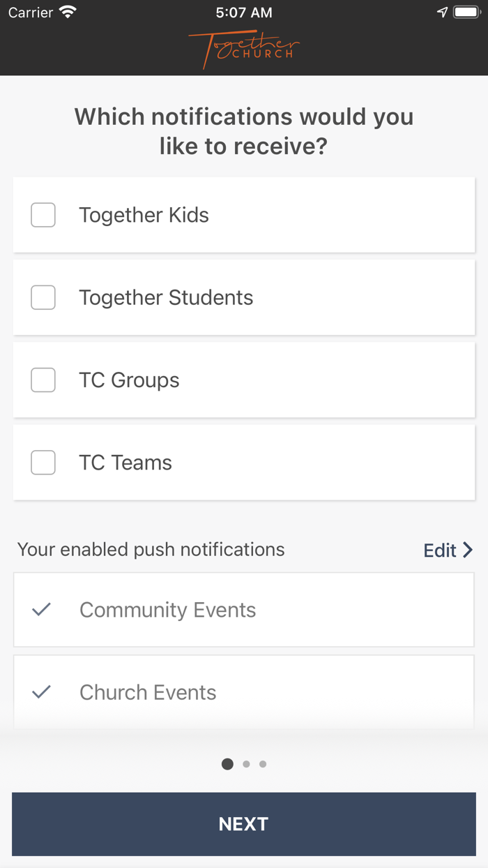Tap the Community Events checkmark icon

click(x=42, y=610)
